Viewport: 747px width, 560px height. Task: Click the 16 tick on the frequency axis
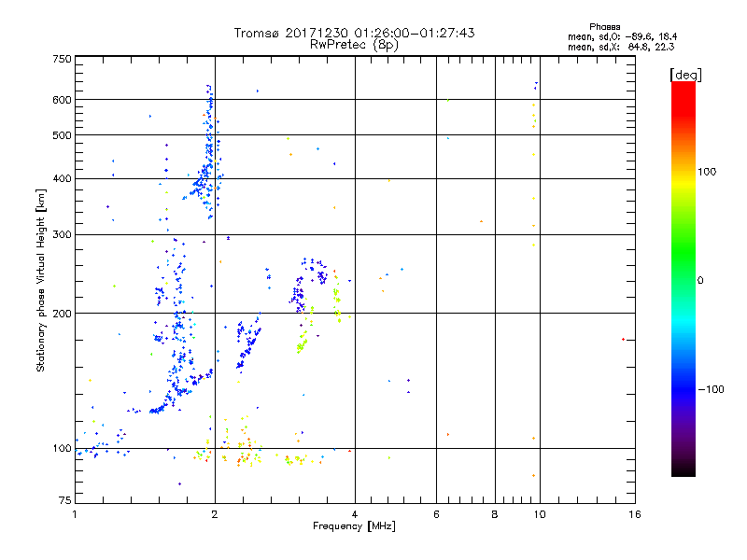click(x=634, y=514)
